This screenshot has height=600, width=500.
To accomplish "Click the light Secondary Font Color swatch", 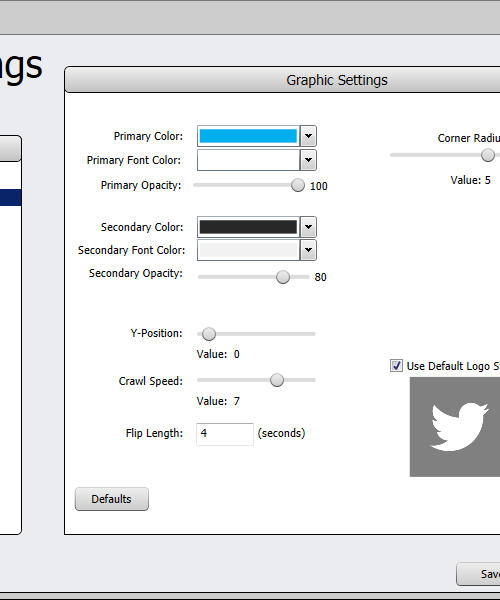I will [x=248, y=250].
